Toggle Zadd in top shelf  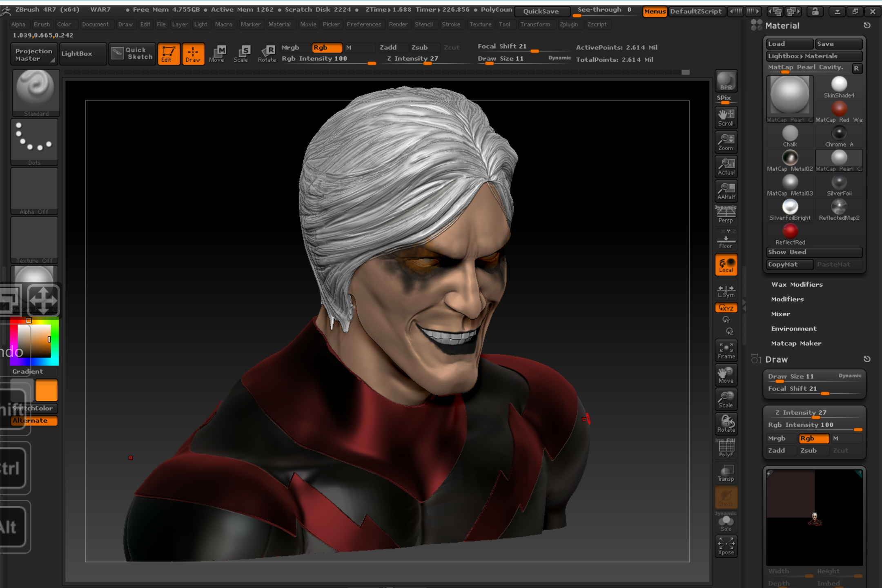click(x=392, y=47)
